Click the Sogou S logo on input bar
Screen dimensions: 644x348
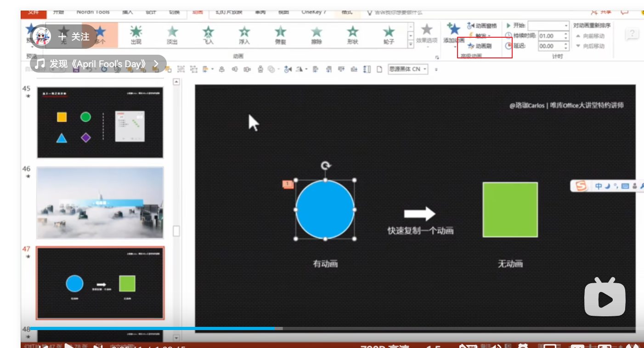pos(582,186)
